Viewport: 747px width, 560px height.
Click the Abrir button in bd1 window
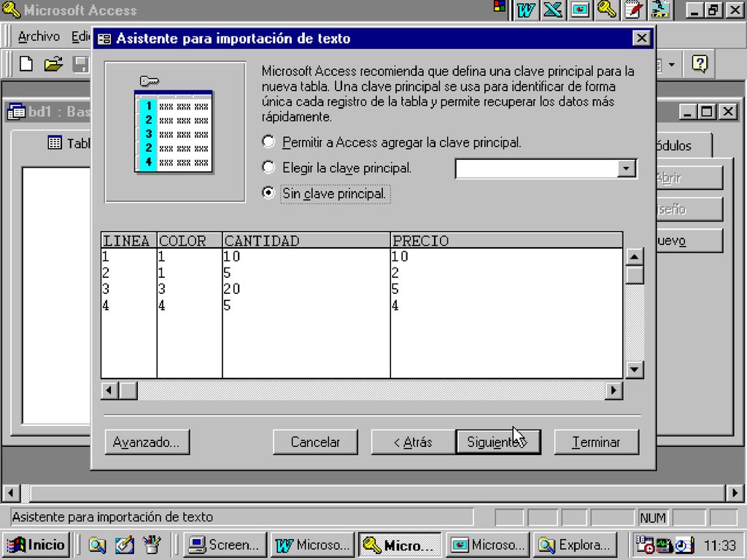[689, 178]
